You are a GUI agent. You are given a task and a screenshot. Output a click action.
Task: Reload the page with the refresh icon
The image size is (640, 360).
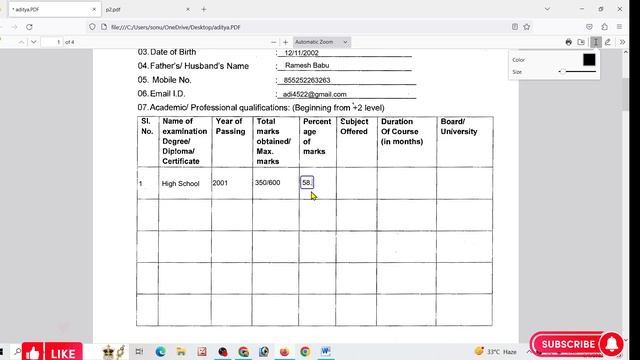click(29, 27)
